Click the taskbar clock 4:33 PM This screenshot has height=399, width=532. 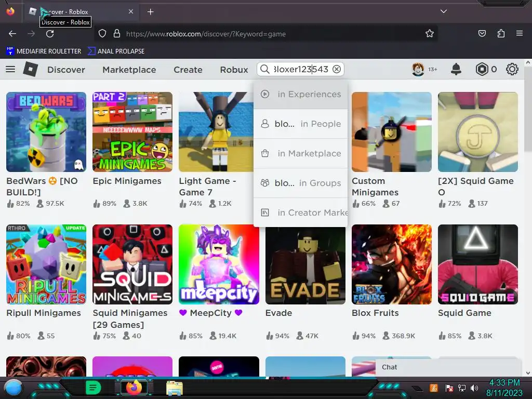(x=504, y=383)
